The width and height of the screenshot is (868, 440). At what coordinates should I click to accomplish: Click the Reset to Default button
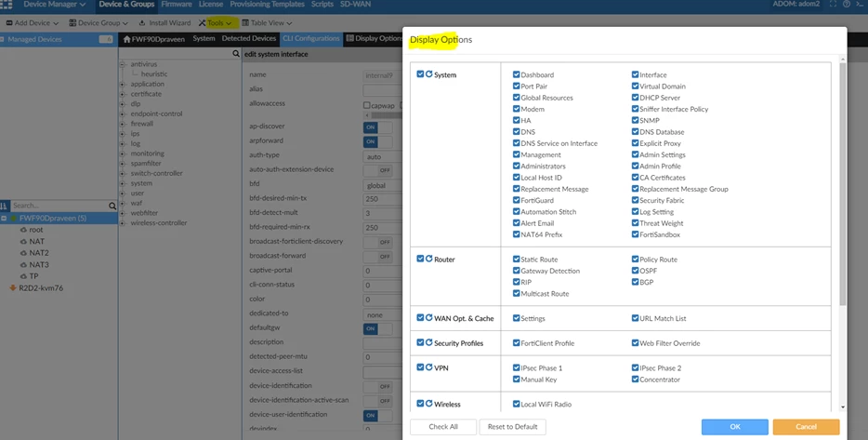coord(513,427)
